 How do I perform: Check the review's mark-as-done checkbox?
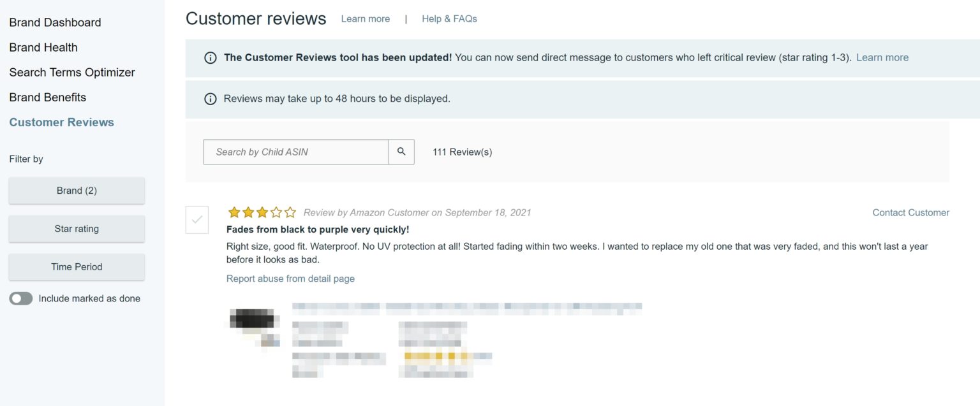click(198, 219)
